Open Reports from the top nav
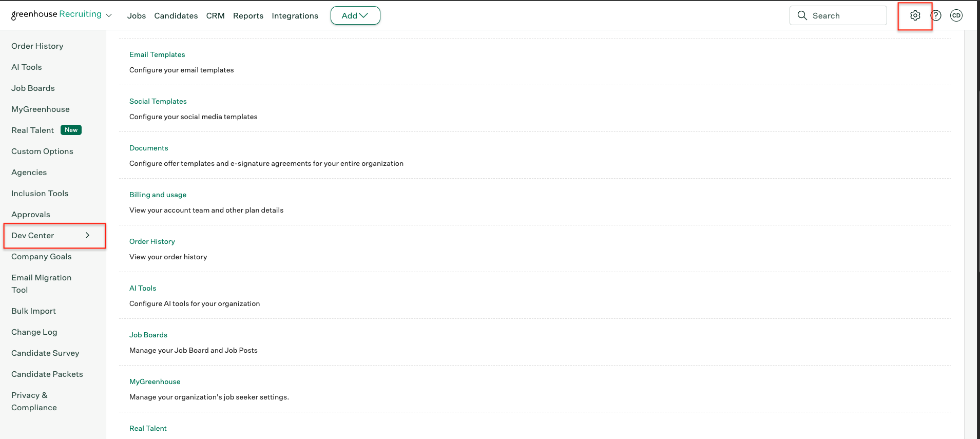Viewport: 980px width, 439px height. [248, 16]
